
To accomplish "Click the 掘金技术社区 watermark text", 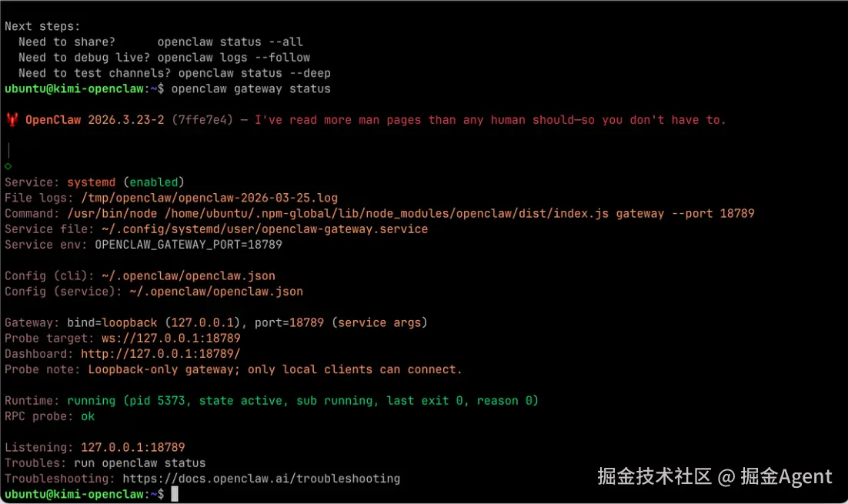I will click(x=654, y=477).
